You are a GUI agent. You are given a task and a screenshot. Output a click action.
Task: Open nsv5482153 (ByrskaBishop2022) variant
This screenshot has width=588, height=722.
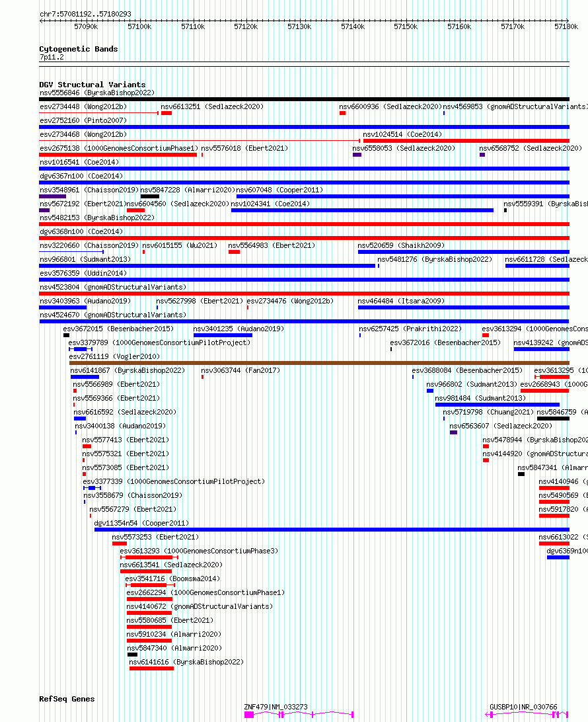point(97,218)
